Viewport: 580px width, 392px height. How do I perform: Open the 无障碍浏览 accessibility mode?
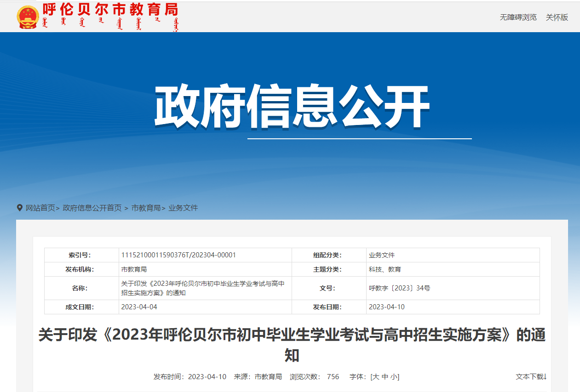tap(518, 17)
